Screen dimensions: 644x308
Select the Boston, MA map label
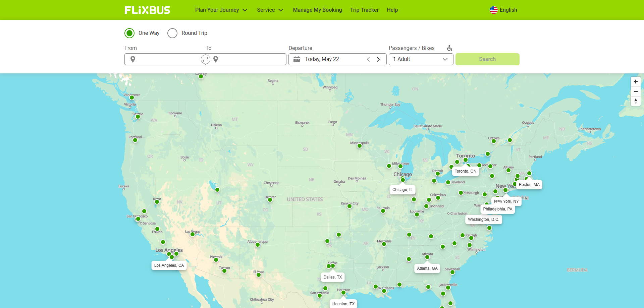click(529, 185)
